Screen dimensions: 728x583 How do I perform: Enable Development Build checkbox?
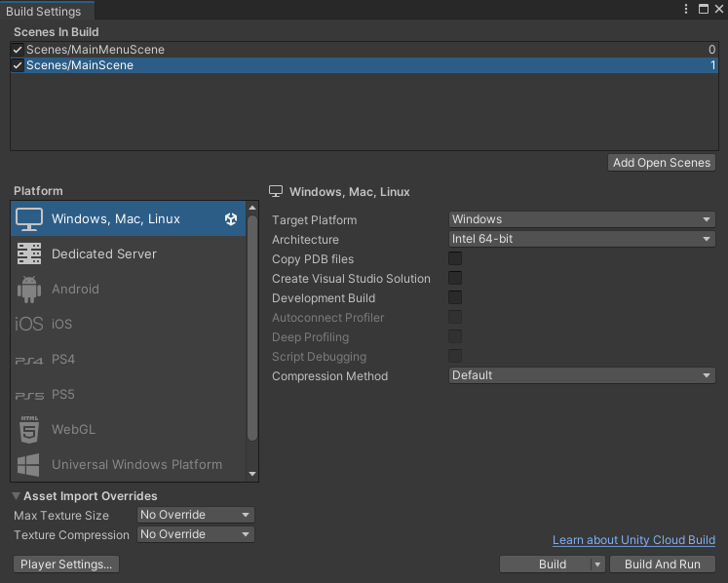pos(455,297)
